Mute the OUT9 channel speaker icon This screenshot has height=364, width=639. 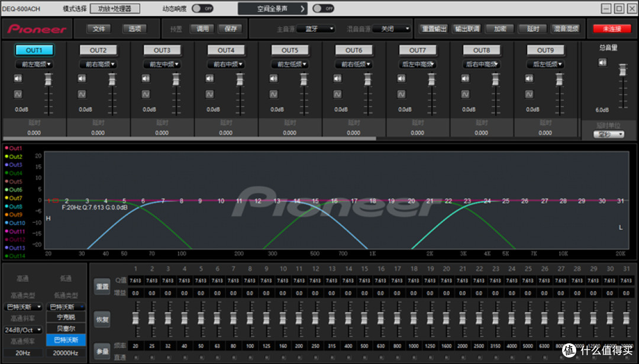point(530,78)
